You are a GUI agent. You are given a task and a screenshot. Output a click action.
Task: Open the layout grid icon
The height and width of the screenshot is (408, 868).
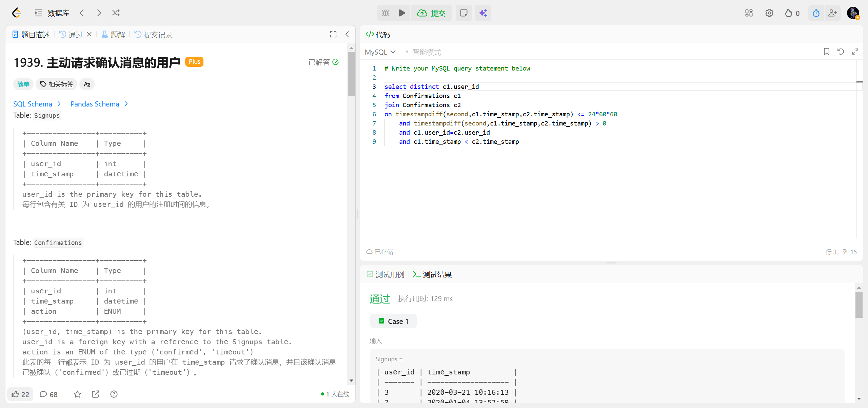pos(749,13)
